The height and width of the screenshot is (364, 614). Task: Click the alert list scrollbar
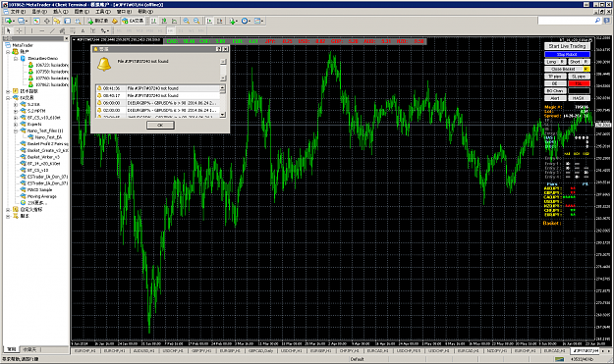coord(222,101)
